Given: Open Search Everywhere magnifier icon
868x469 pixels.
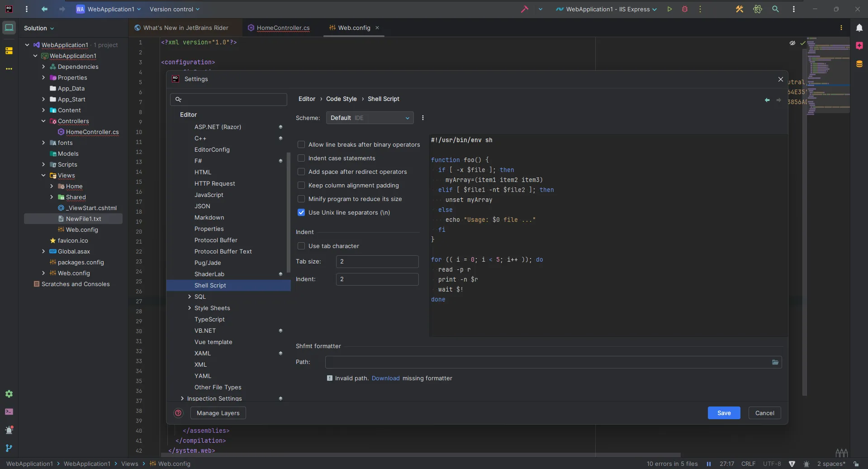Looking at the screenshot, I should pos(775,9).
